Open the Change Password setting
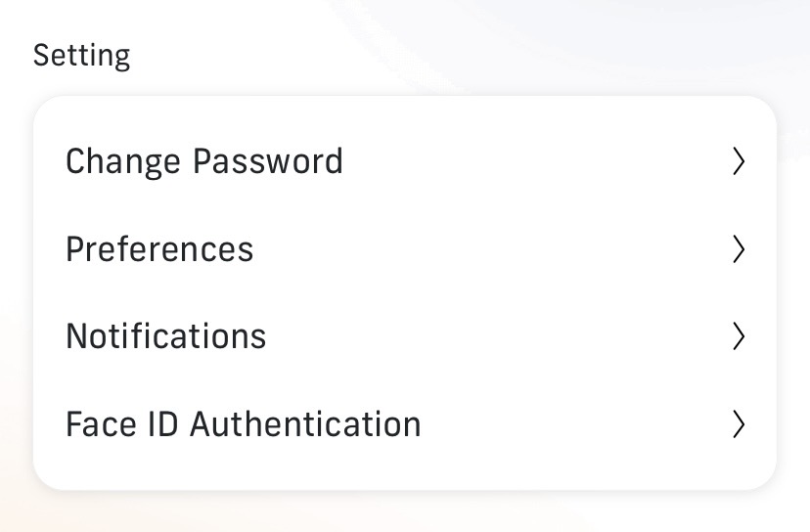Screen dimensions: 810x532 [204, 161]
